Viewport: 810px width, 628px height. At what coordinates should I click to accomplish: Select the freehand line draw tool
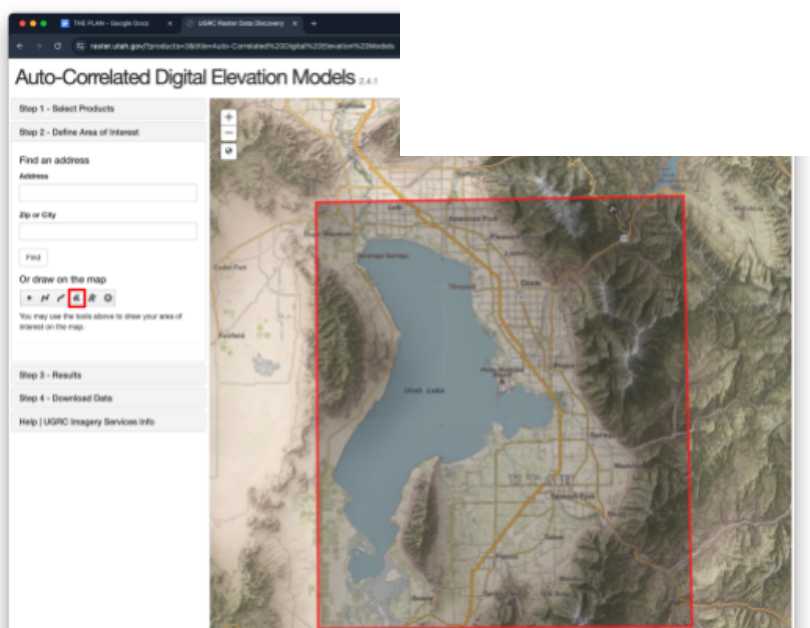click(x=61, y=298)
